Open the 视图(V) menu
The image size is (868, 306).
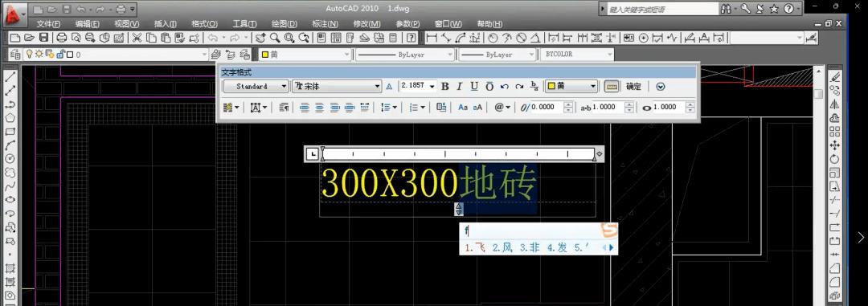127,24
